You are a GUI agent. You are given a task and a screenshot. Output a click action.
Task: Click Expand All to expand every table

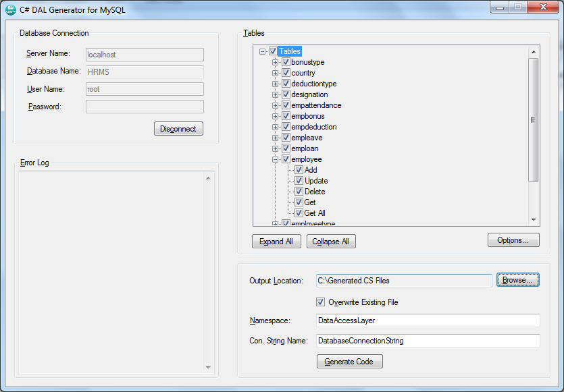click(x=276, y=241)
